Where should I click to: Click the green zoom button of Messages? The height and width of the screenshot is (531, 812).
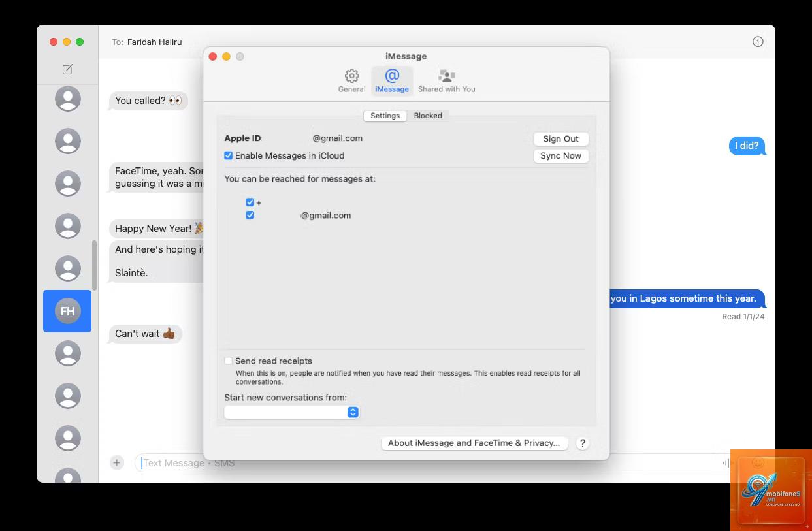80,42
